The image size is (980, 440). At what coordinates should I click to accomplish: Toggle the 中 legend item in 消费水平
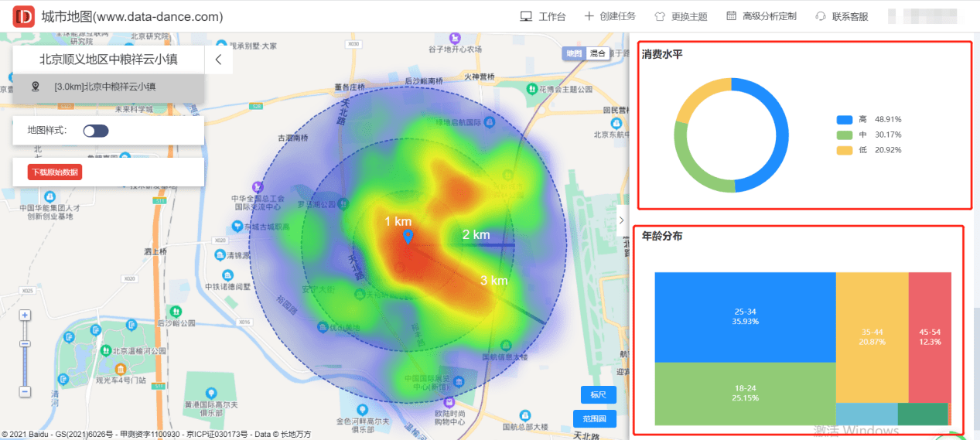(869, 135)
